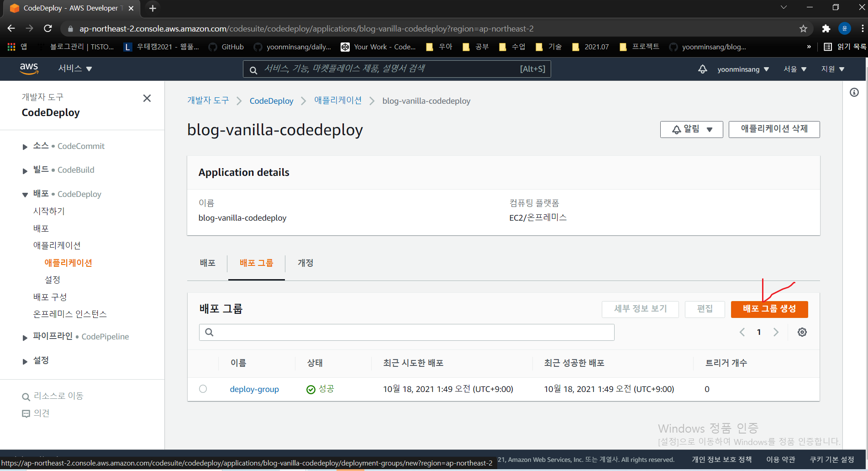Collapse 배포 CodeDeploy section

click(25, 195)
